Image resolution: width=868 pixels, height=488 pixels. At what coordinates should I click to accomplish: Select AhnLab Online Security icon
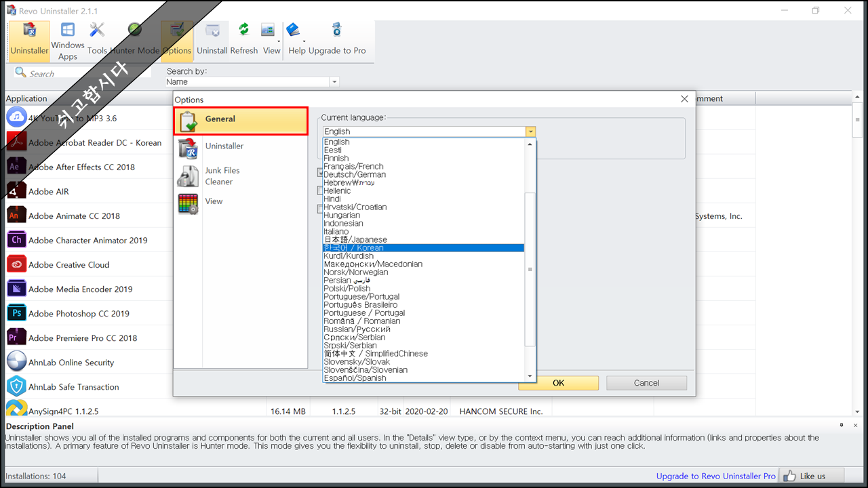[x=16, y=362]
